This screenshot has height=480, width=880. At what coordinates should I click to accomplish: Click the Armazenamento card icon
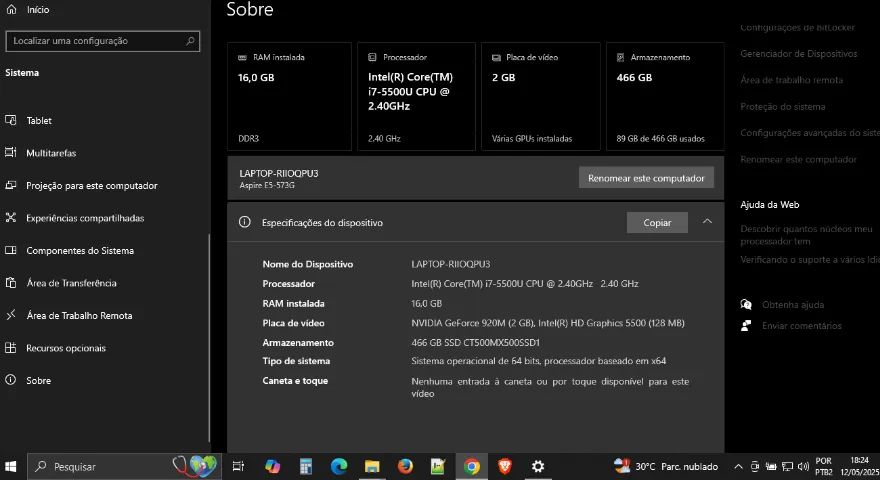click(x=621, y=57)
